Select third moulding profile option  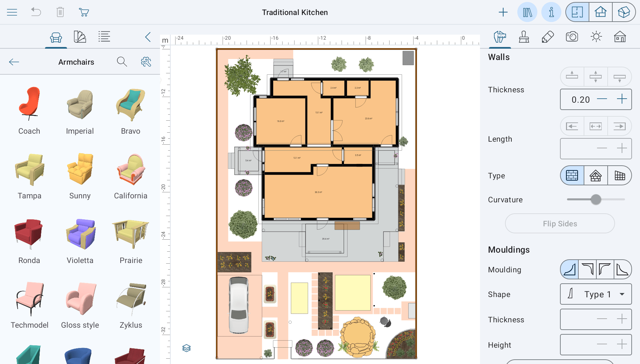click(x=605, y=269)
